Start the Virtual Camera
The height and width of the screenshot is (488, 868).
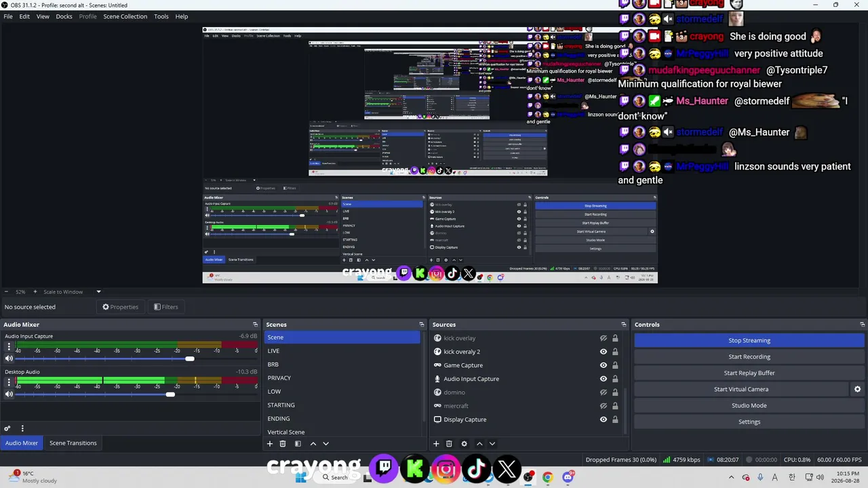point(741,389)
